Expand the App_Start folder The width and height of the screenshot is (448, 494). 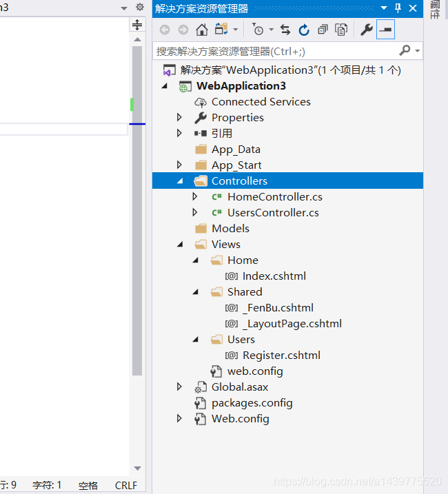point(179,165)
